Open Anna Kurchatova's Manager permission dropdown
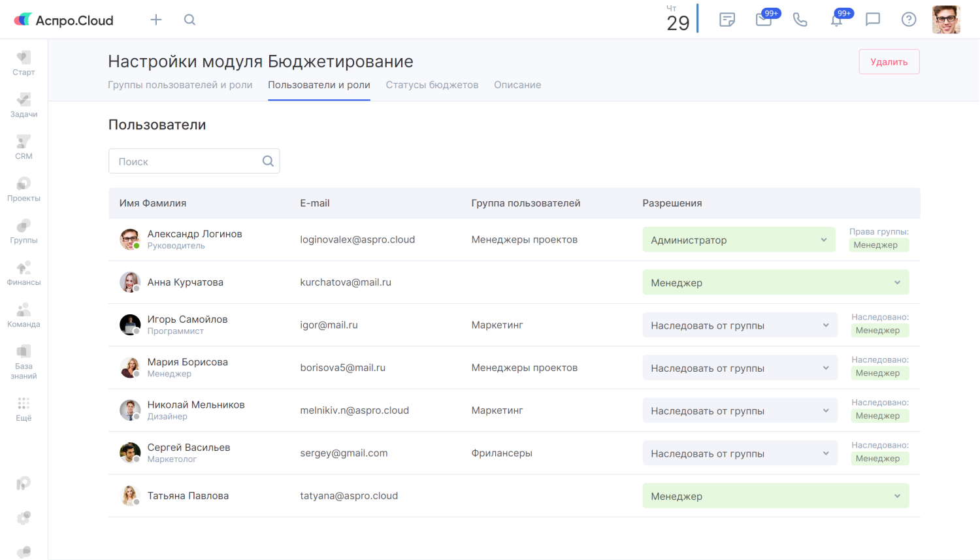The width and height of the screenshot is (980, 560). (x=775, y=282)
